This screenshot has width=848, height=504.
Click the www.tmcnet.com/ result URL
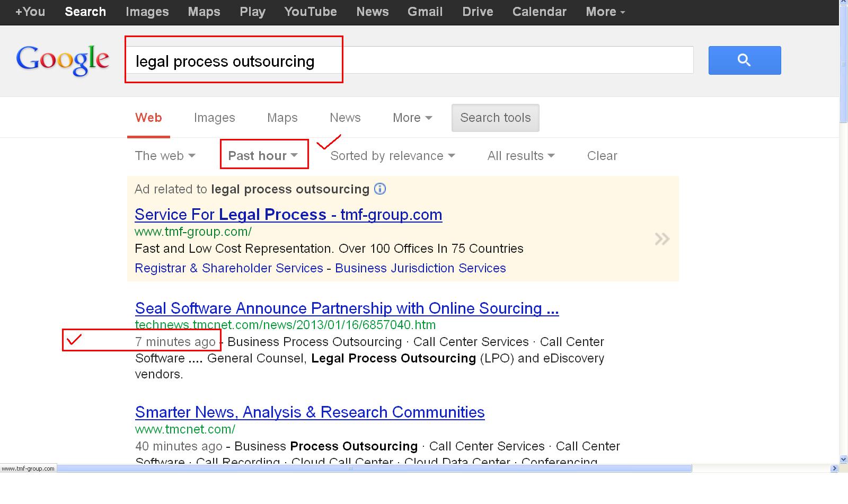click(x=185, y=429)
